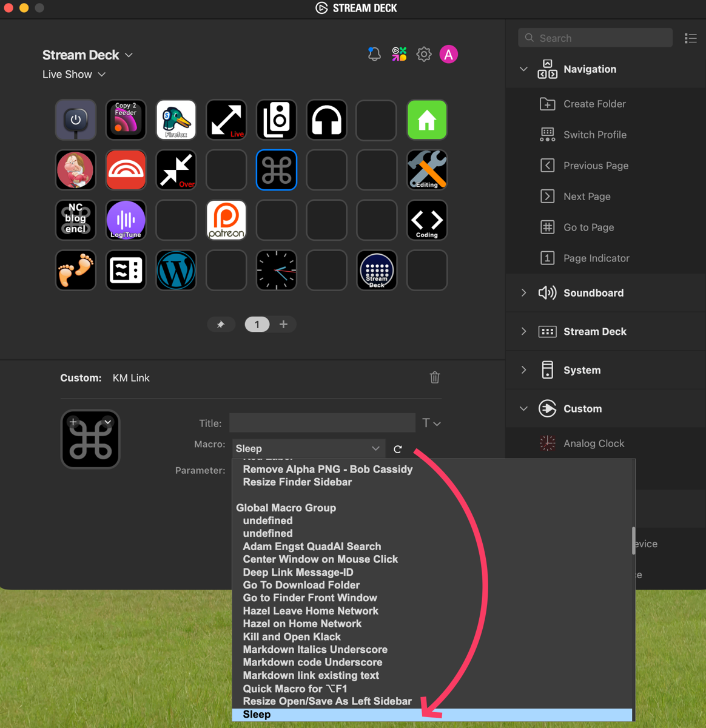Choose Kill and Open Klack macro
706x728 pixels.
tap(292, 636)
